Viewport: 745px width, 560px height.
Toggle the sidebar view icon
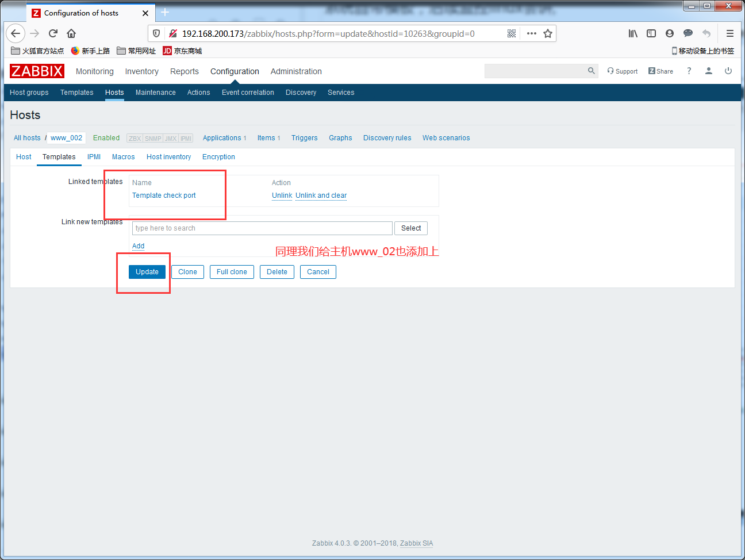click(x=651, y=33)
